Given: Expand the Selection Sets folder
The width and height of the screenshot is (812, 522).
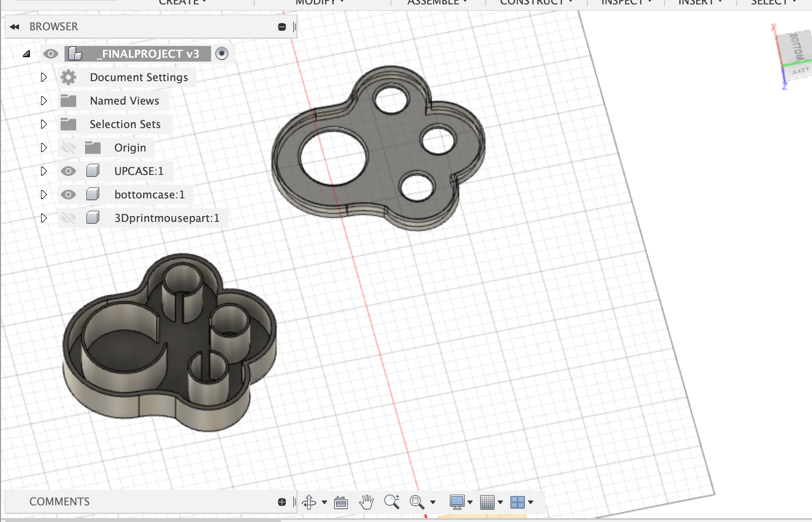Looking at the screenshot, I should click(43, 124).
